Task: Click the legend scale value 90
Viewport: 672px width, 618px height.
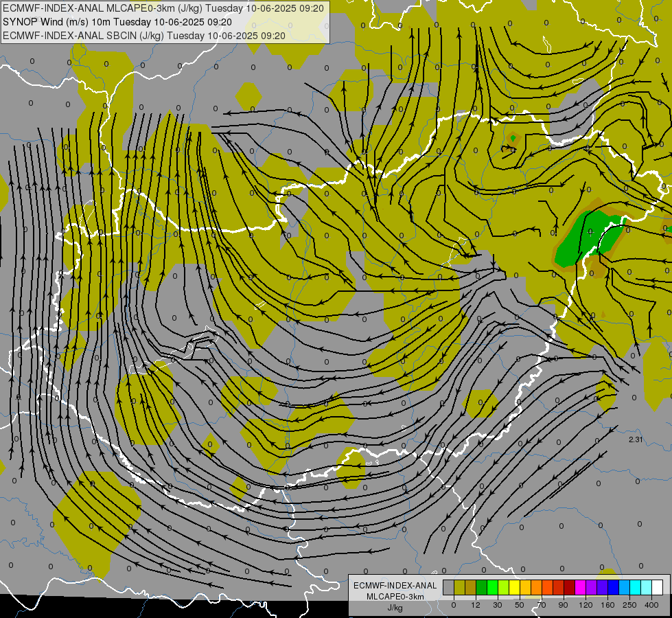Action: (x=563, y=605)
